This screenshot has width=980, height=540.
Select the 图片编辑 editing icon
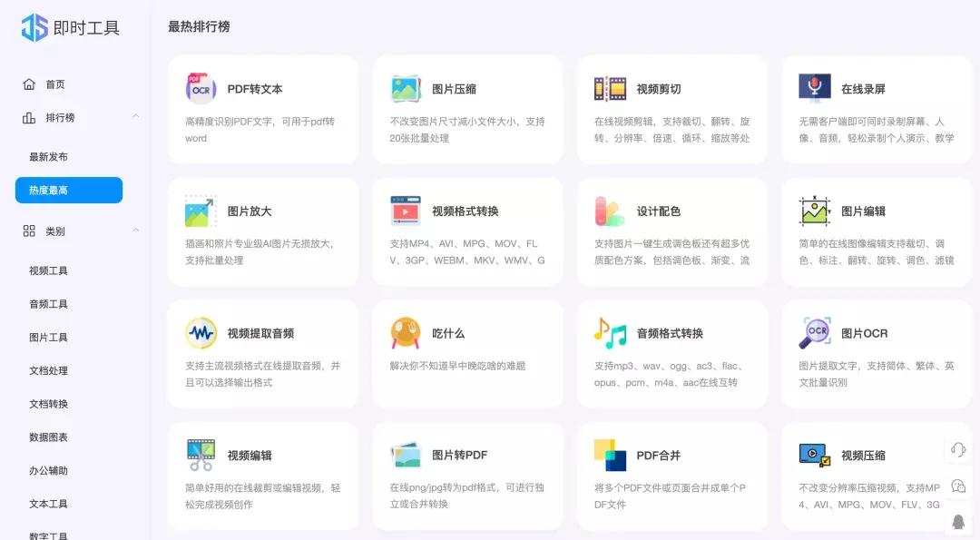[x=813, y=211]
